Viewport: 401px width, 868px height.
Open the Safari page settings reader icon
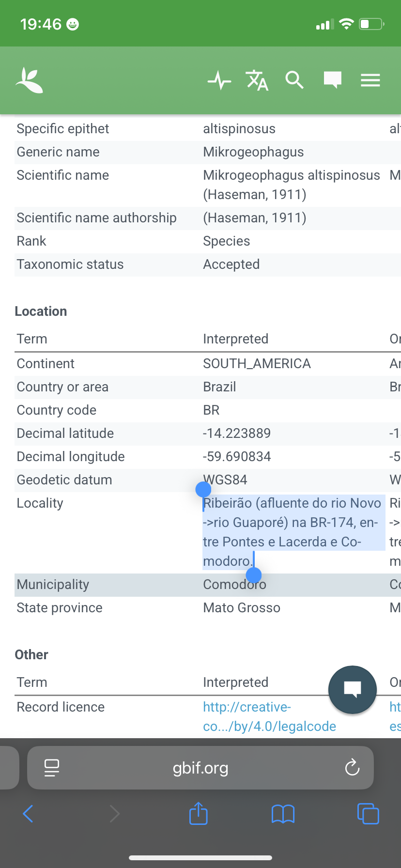(x=52, y=768)
